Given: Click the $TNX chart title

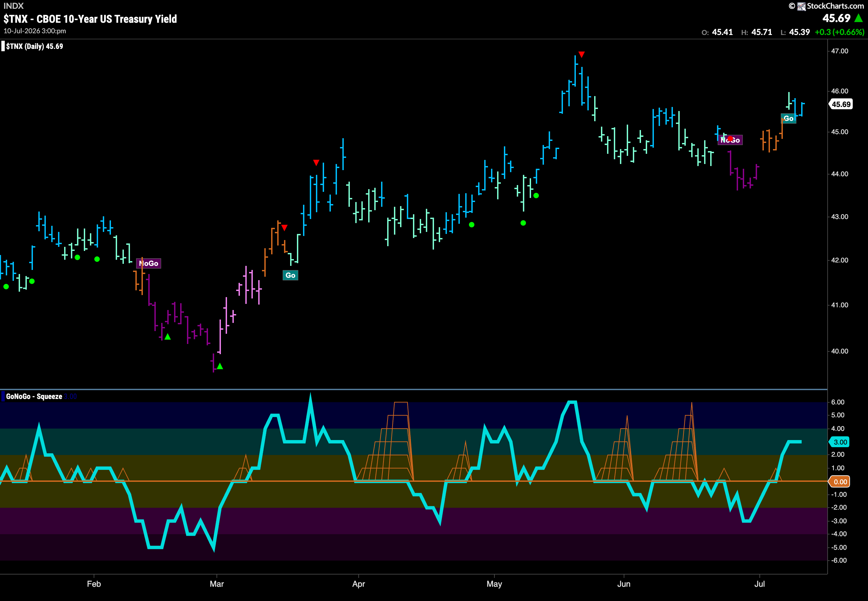Looking at the screenshot, I should pyautogui.click(x=90, y=19).
